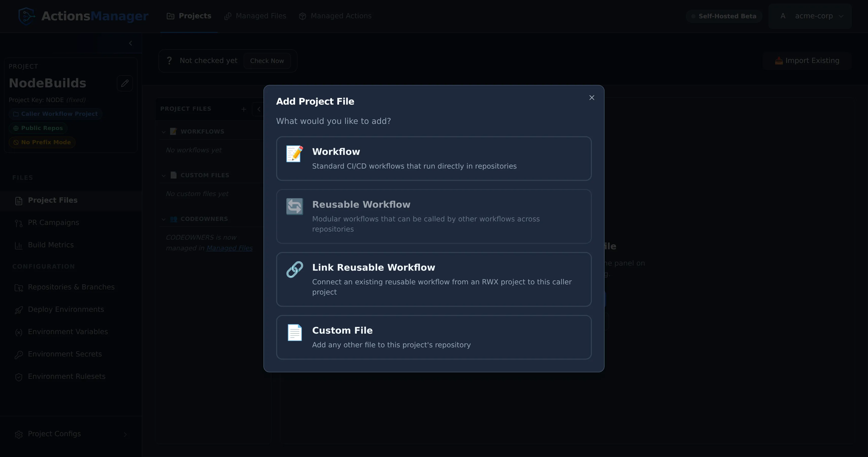The height and width of the screenshot is (457, 868).
Task: Open Deploy Environments settings
Action: [71, 309]
